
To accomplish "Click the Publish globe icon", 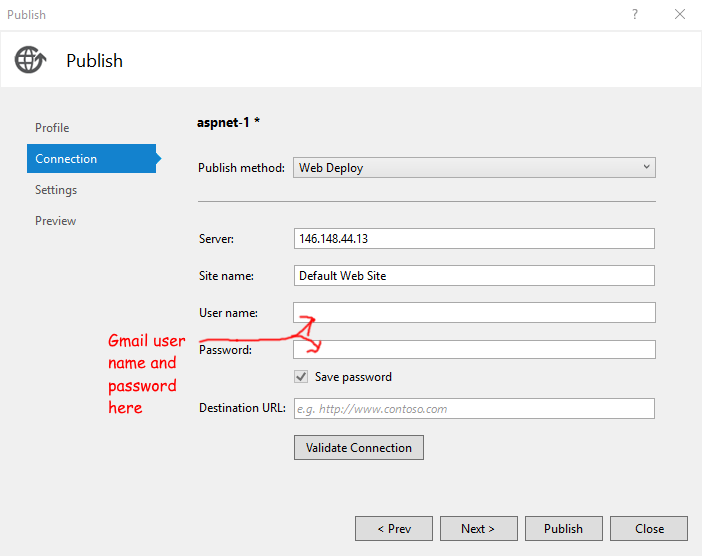I will point(29,60).
